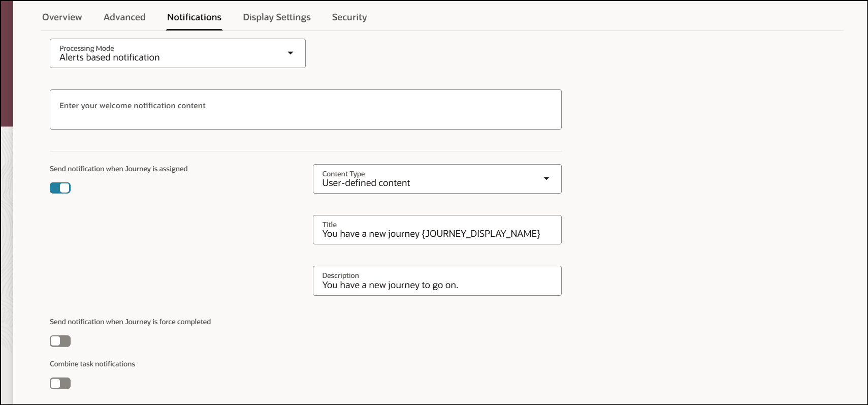Click the 'Combine task notifications' label
Viewport: 868px width, 405px height.
92,364
